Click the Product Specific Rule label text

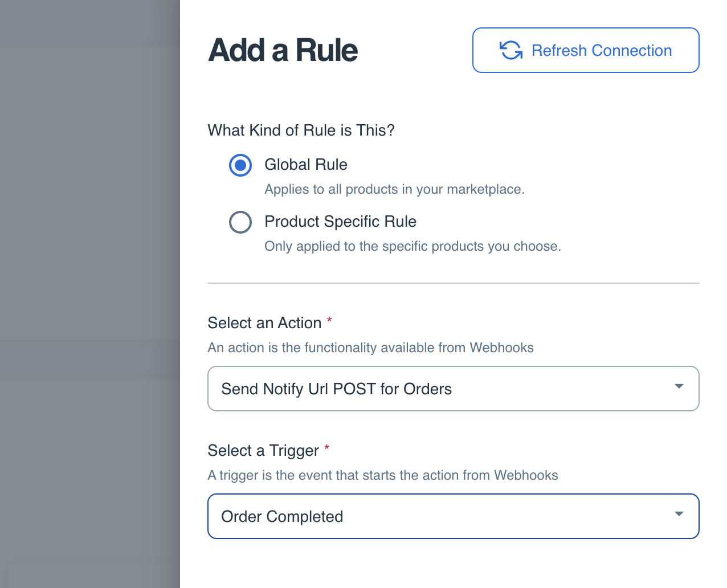[x=340, y=222]
